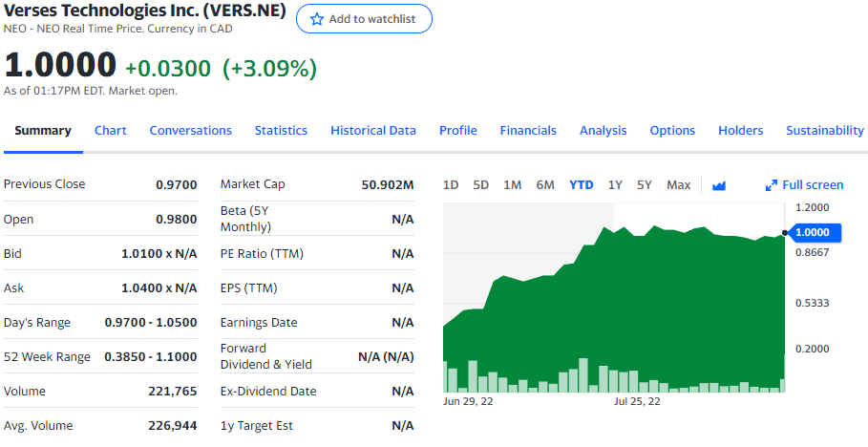Click the Earnings Date label
Screen dimensions: 868x447
click(x=259, y=323)
